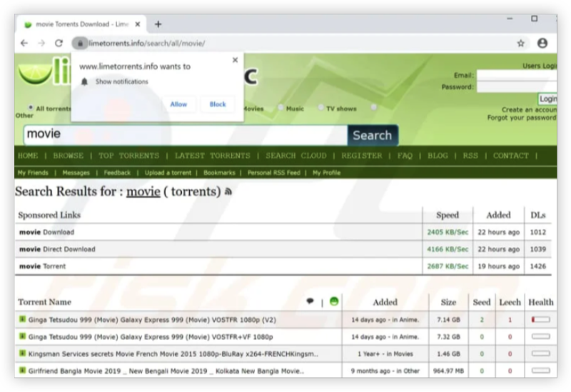Open BROWSE in the navigation menu

coord(68,156)
